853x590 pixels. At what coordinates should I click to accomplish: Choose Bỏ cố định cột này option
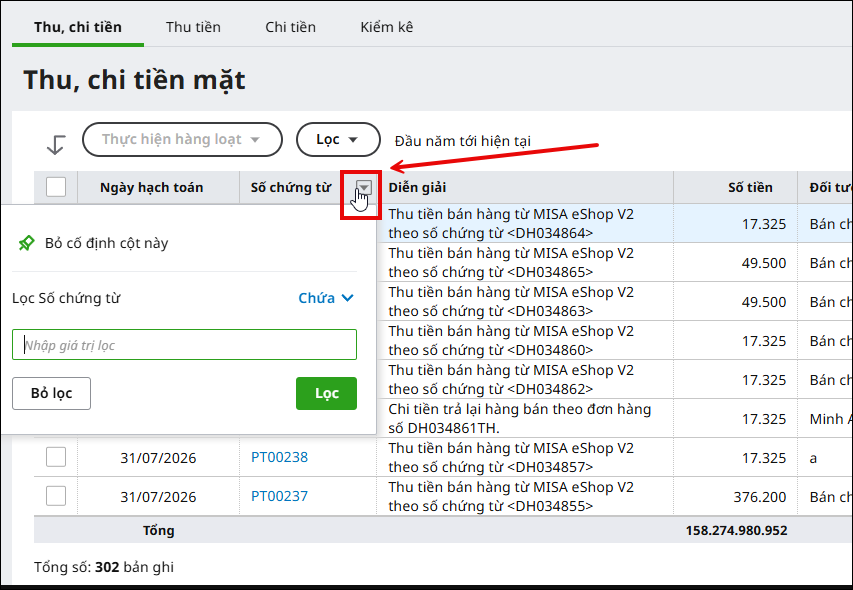(107, 243)
